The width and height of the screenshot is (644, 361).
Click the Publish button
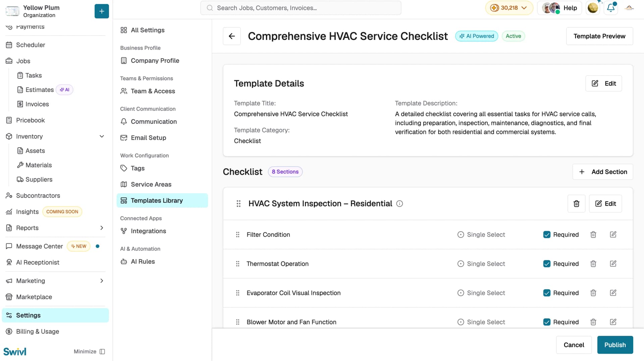pyautogui.click(x=615, y=345)
